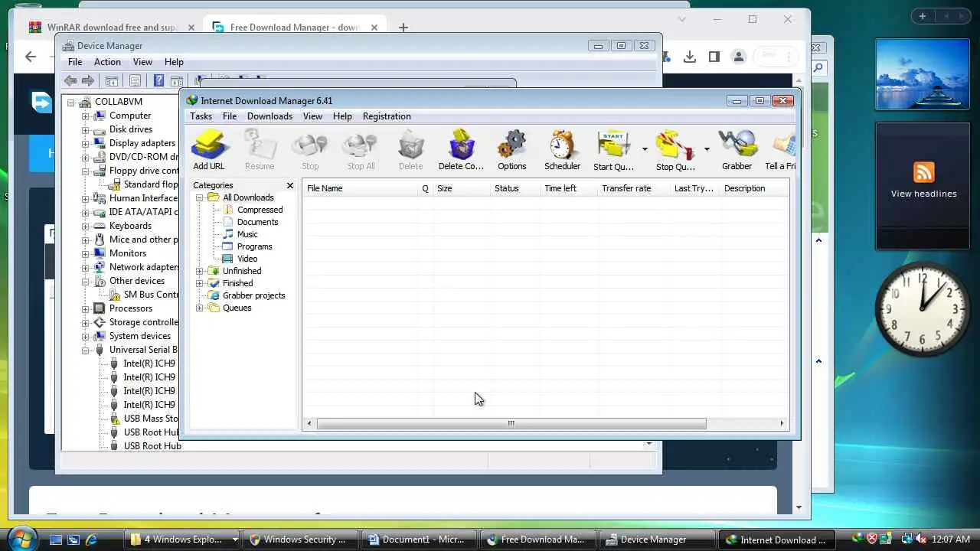Open the Stop Queue dropdown arrow

pos(707,149)
